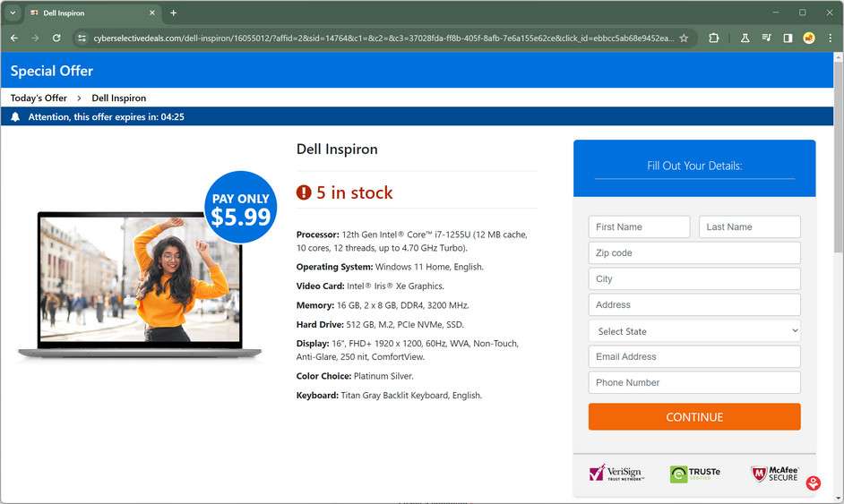Click the Special Offer header title
The height and width of the screenshot is (504, 844).
pyautogui.click(x=52, y=71)
